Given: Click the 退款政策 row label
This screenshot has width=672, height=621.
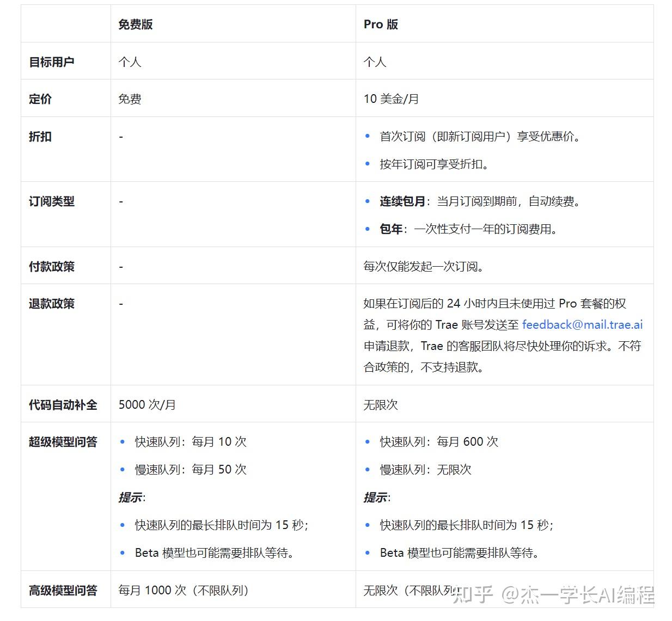Looking at the screenshot, I should click(51, 303).
